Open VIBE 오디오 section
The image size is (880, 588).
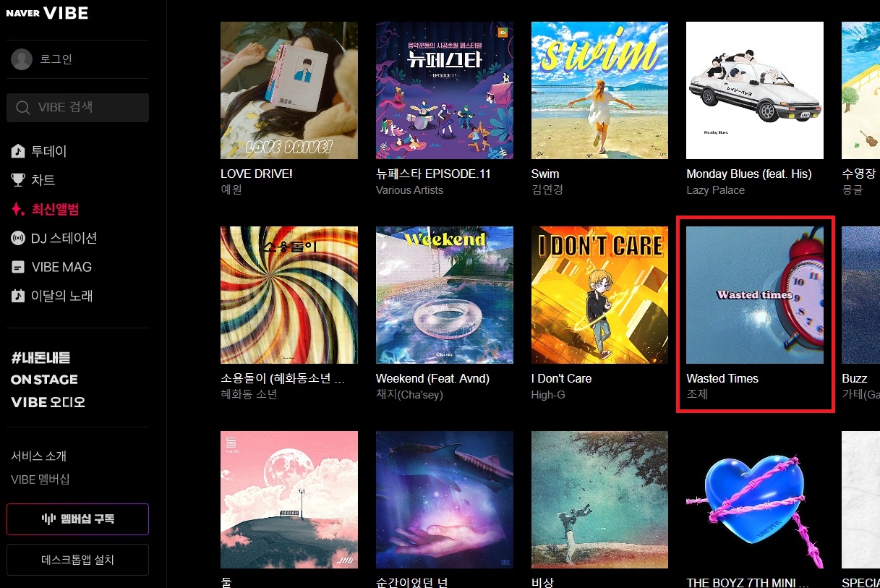(48, 402)
